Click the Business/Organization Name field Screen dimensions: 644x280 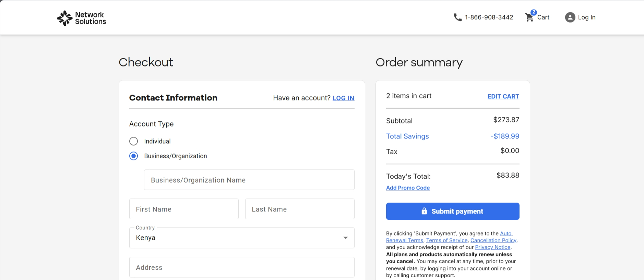pyautogui.click(x=249, y=180)
